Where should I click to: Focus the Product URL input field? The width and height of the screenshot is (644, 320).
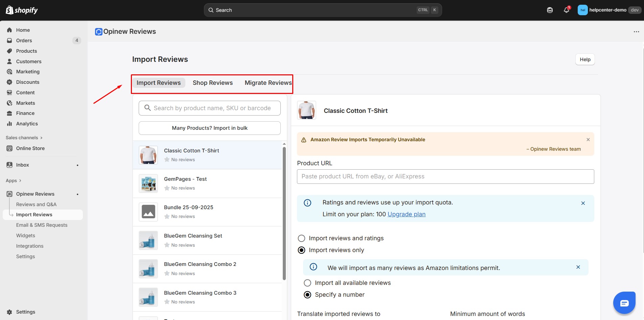point(445,176)
